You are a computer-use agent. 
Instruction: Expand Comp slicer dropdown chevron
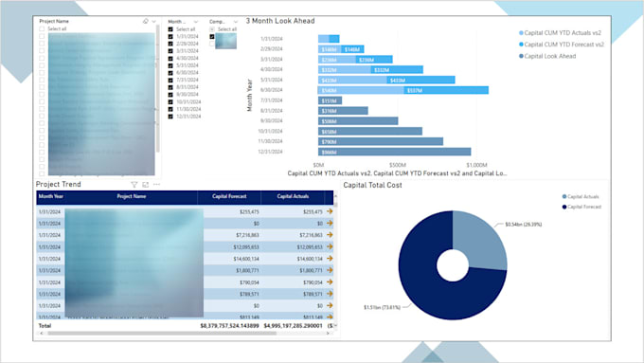(235, 22)
